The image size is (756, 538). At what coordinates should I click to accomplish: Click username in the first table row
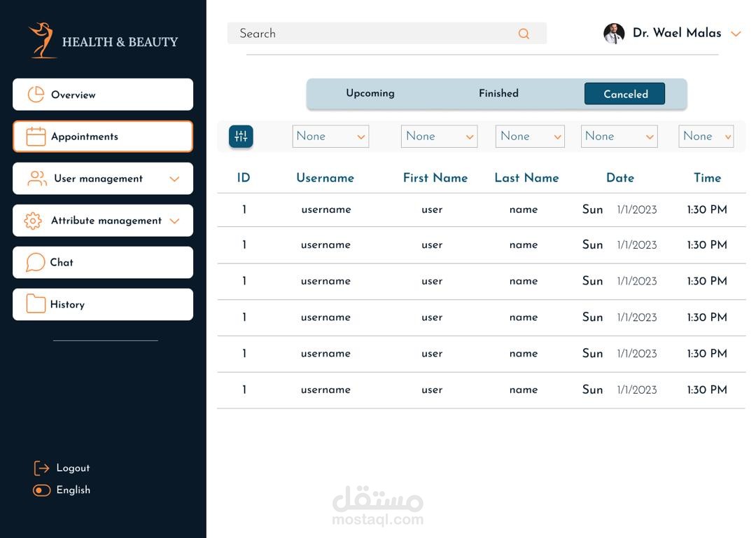[326, 209]
